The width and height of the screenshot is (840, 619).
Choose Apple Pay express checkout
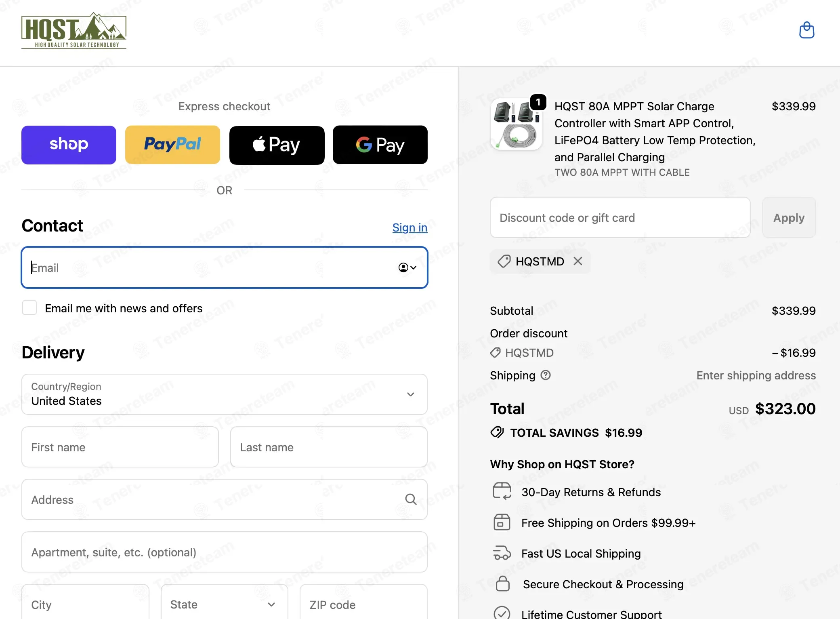coord(277,145)
